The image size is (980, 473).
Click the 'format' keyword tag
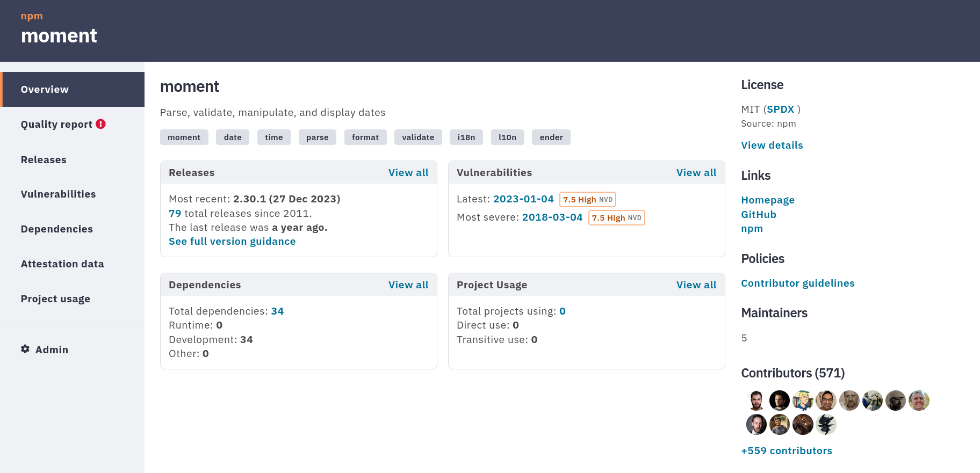coord(365,137)
